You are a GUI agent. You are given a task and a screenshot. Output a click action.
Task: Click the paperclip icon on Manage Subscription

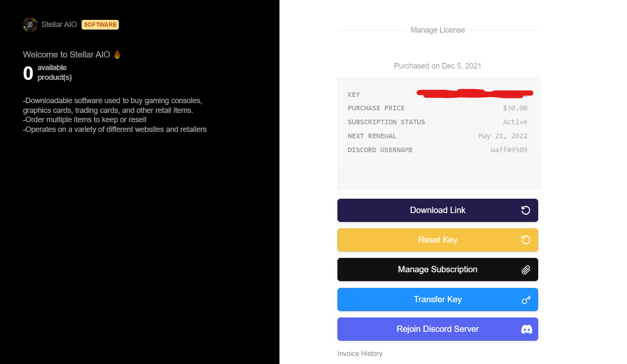tap(526, 270)
